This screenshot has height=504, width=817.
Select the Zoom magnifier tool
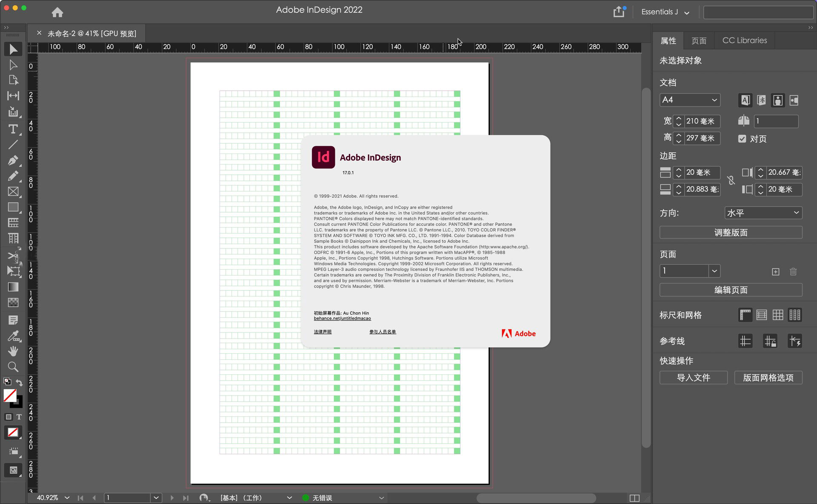click(13, 367)
